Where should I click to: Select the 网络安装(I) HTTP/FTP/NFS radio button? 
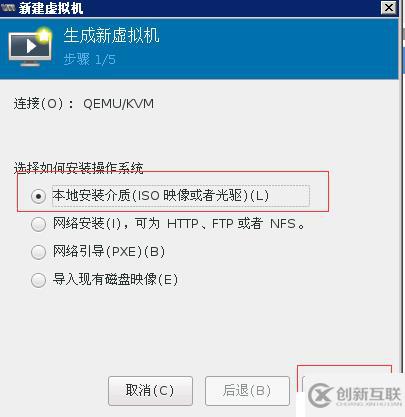(x=38, y=224)
